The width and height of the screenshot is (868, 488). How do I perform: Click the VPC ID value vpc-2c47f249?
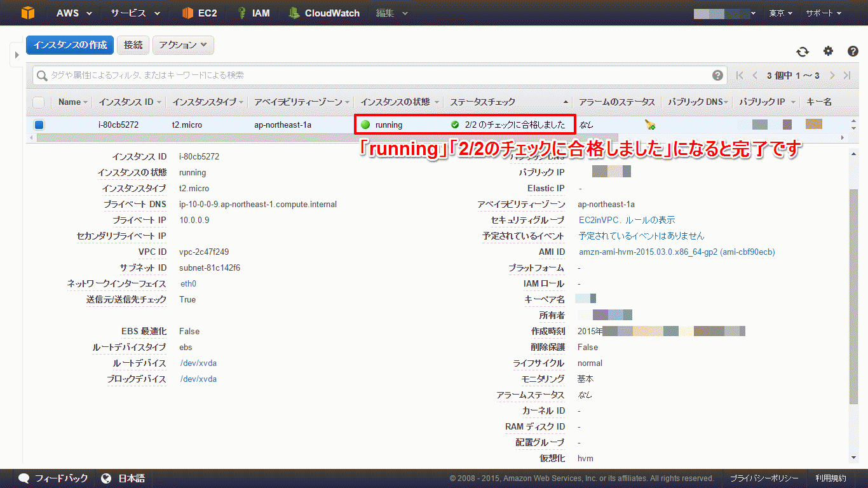(204, 252)
